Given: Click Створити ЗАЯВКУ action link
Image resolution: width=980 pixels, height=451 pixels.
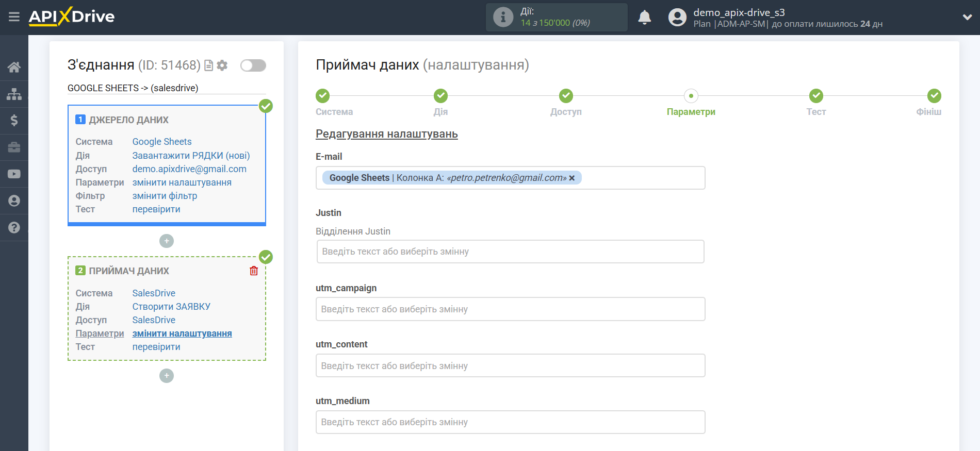Looking at the screenshot, I should [171, 307].
